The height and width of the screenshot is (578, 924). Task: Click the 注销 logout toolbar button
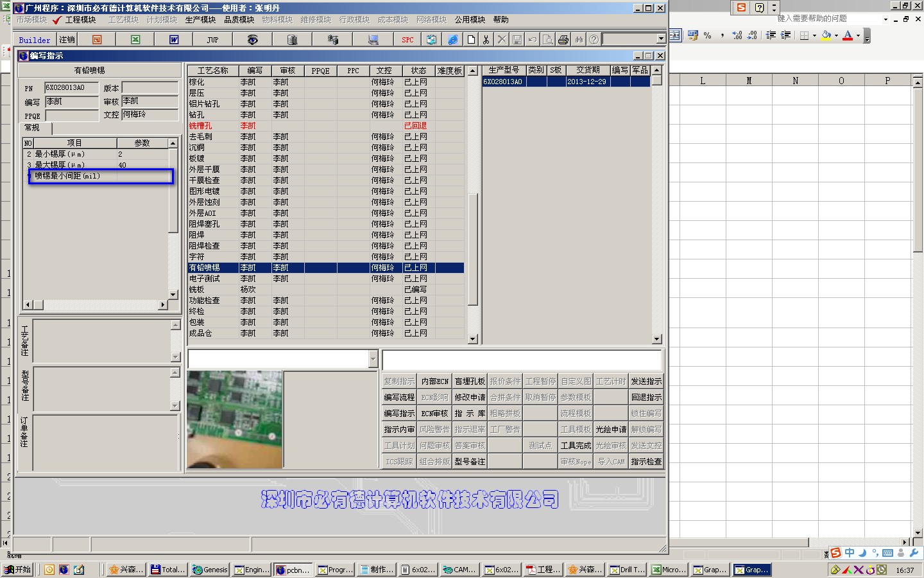click(67, 40)
